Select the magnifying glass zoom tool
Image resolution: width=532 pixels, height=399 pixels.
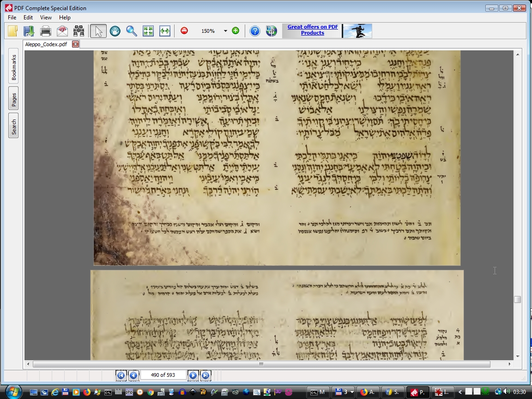pos(132,31)
